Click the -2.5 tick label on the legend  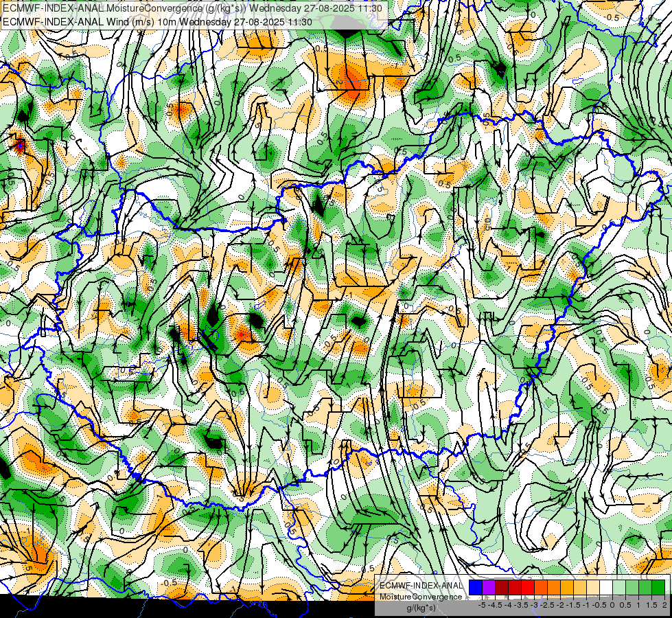(x=547, y=605)
